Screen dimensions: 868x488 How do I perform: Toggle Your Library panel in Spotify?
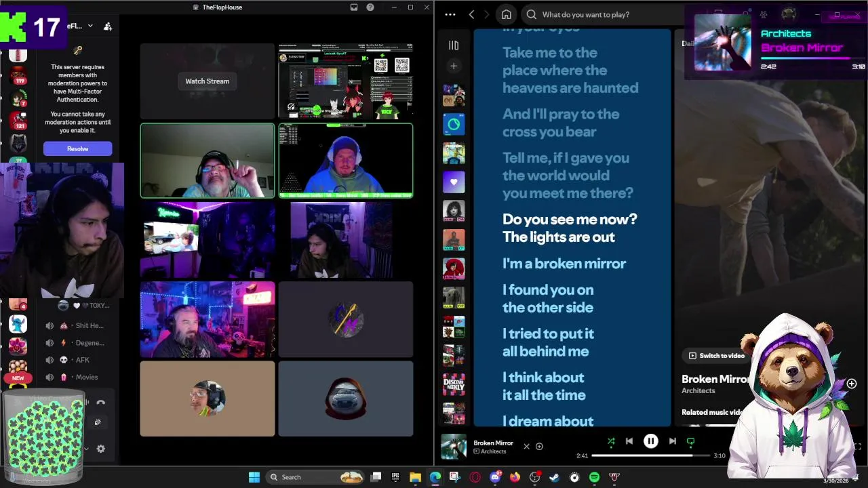[454, 45]
